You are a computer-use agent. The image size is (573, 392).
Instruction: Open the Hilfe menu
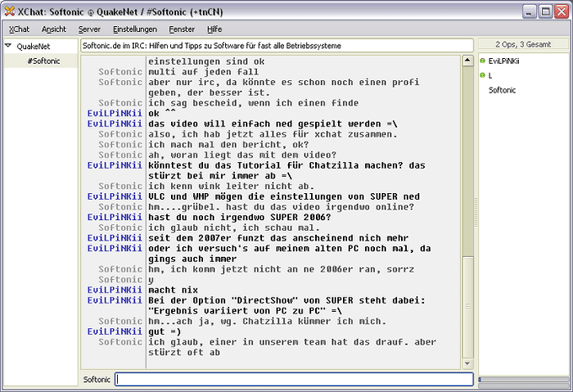tap(215, 30)
